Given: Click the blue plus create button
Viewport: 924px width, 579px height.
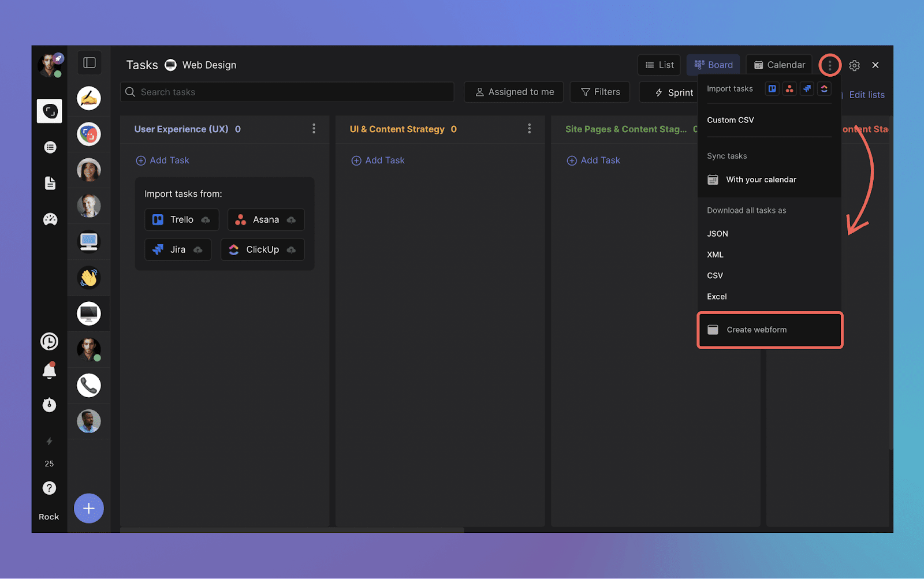Looking at the screenshot, I should coord(89,509).
